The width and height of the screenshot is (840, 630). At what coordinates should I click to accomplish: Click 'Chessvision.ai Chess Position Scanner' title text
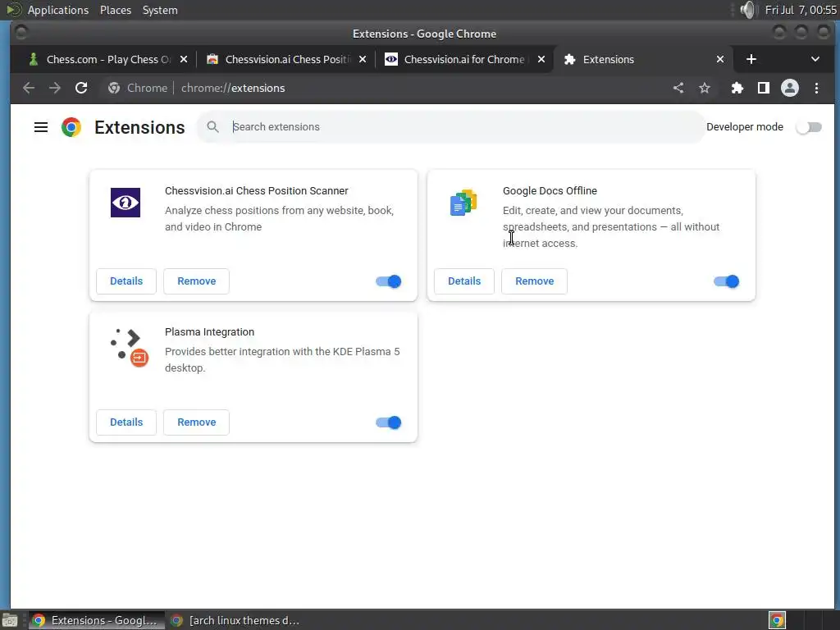[x=257, y=190]
